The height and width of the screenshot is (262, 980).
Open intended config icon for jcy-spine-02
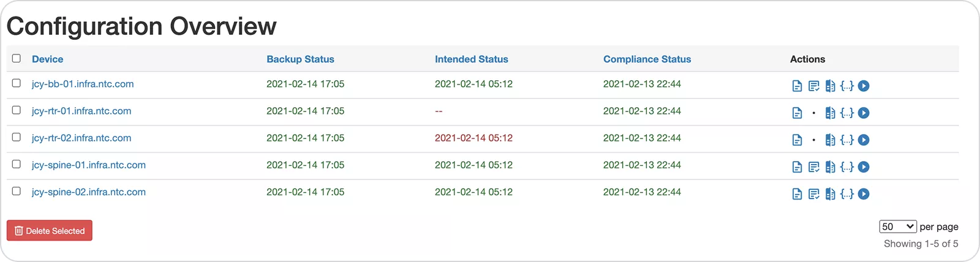pos(813,194)
